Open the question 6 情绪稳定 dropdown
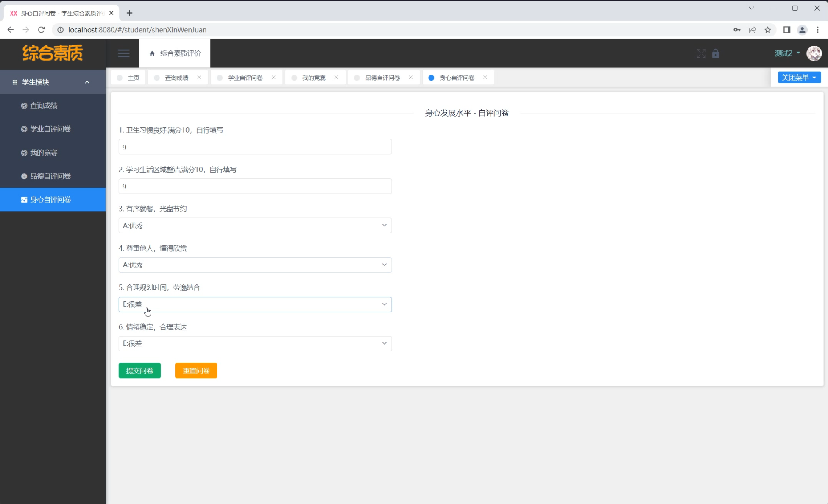 pos(255,344)
